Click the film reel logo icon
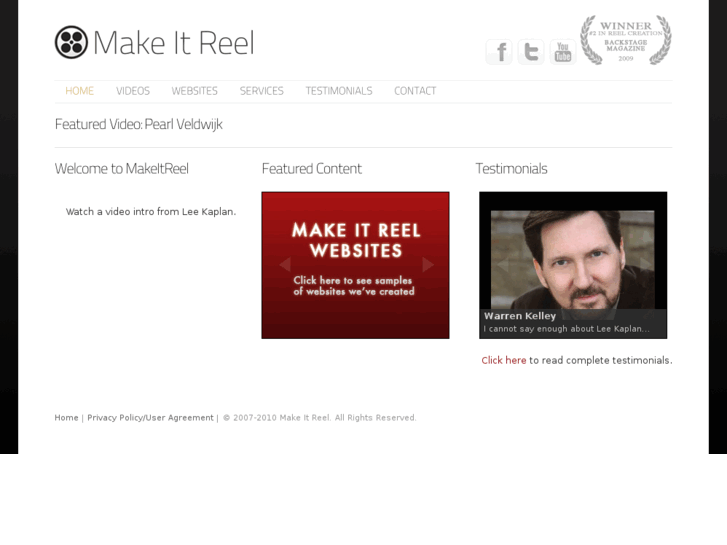Viewport: 727px width, 545px height. click(71, 42)
